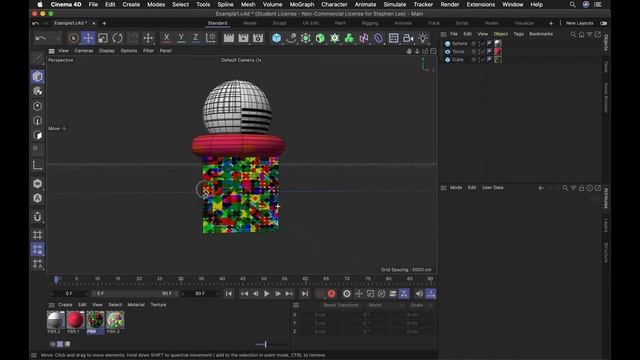Open the green Generators cube icon
Image resolution: width=640 pixels, height=360 pixels.
point(320,38)
